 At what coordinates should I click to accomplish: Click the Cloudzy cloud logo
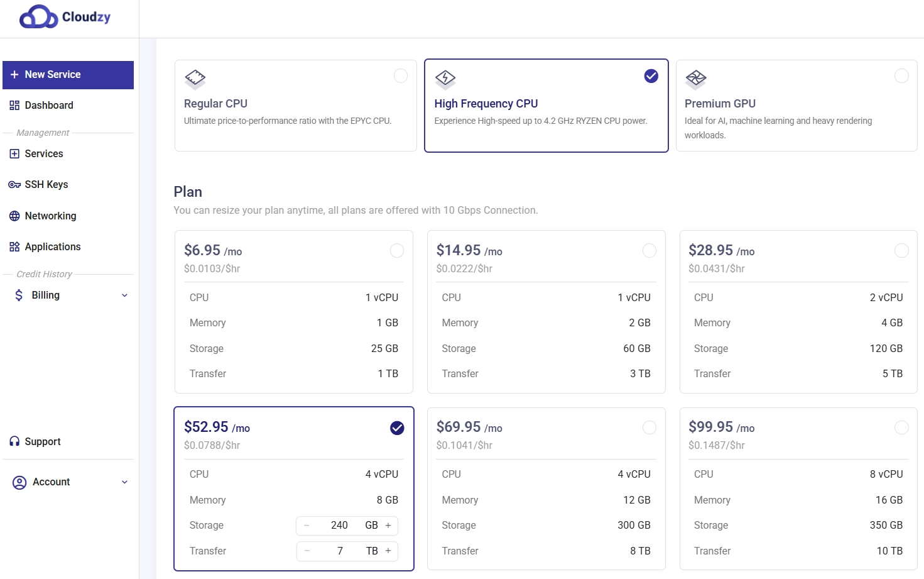[x=39, y=17]
